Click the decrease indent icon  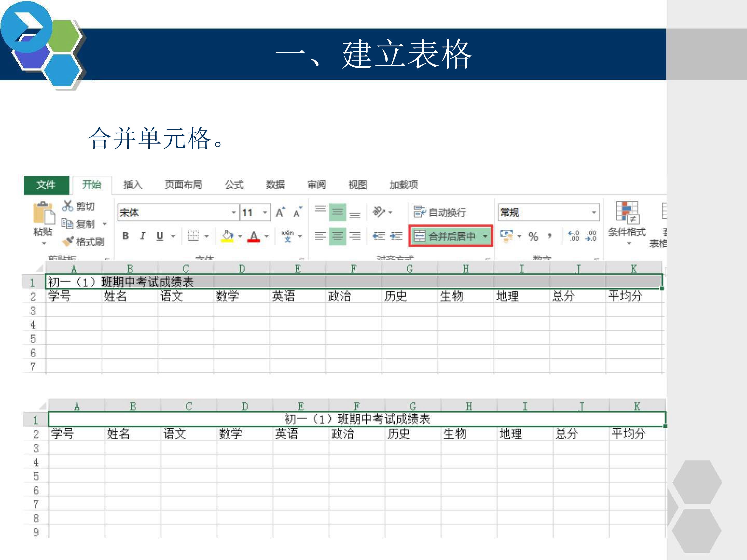click(x=379, y=236)
